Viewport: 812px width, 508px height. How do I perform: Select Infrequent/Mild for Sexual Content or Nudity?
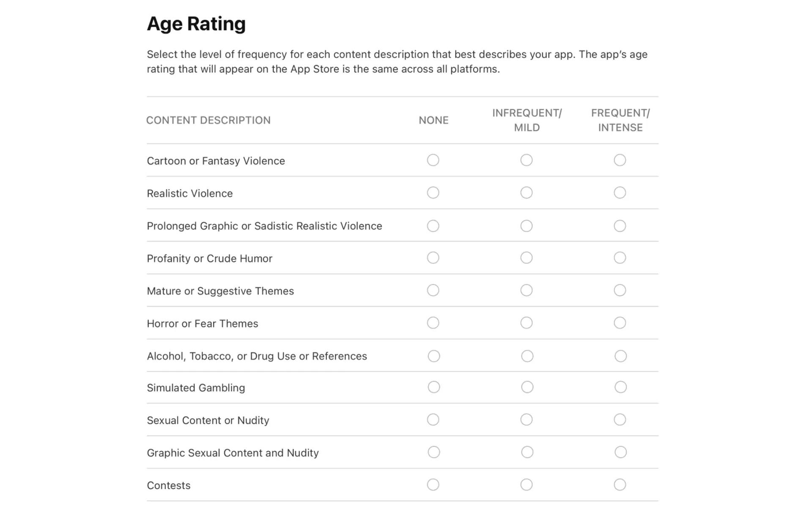[526, 420]
